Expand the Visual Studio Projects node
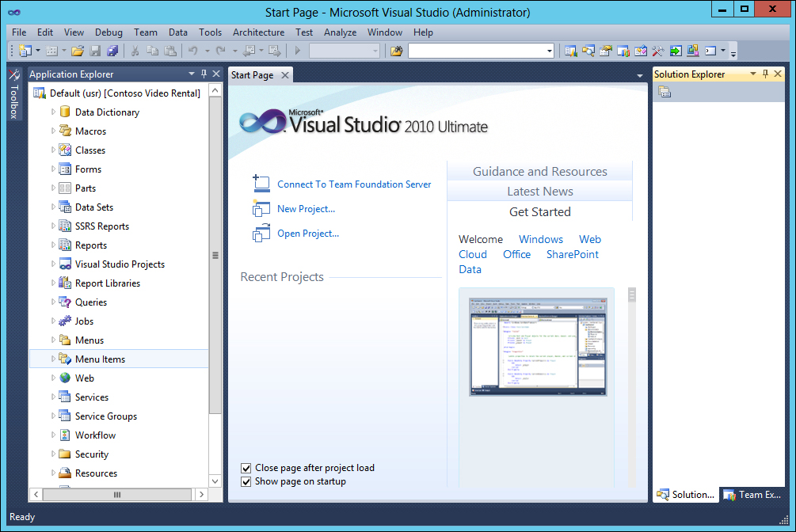The height and width of the screenshot is (532, 796). pos(54,264)
